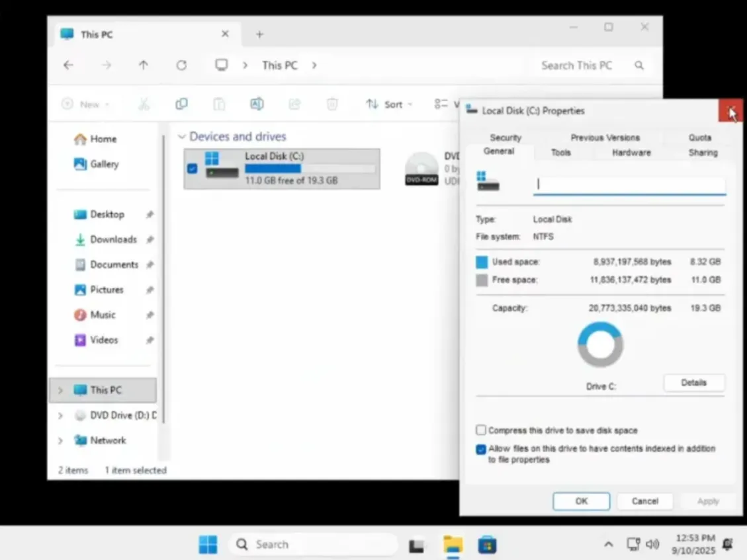Viewport: 747px width, 560px height.
Task: Uncheck the Local Disk (C:) selection checkbox
Action: [x=192, y=169]
